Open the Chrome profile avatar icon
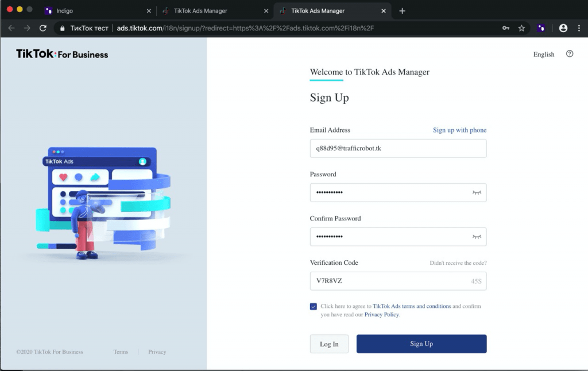588x371 pixels. pyautogui.click(x=563, y=28)
